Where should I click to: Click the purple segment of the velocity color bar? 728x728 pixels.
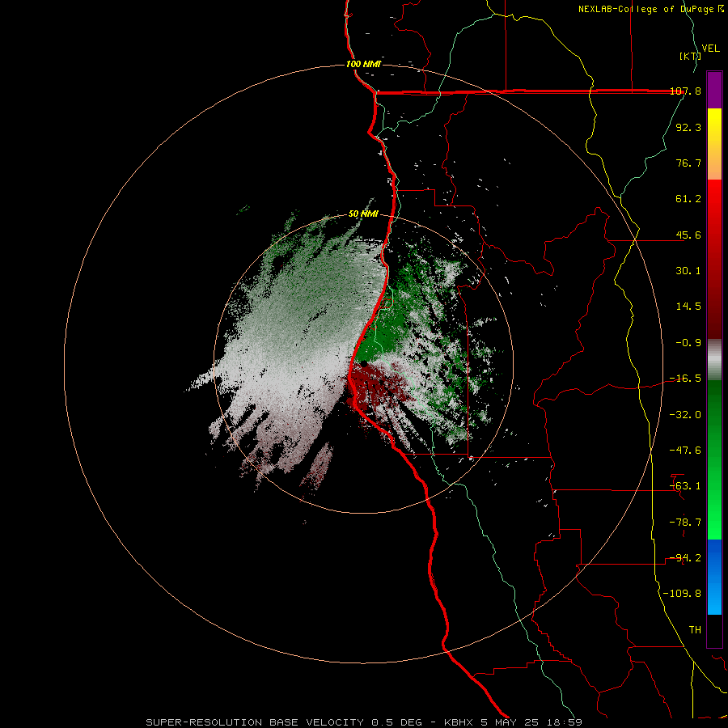[714, 90]
